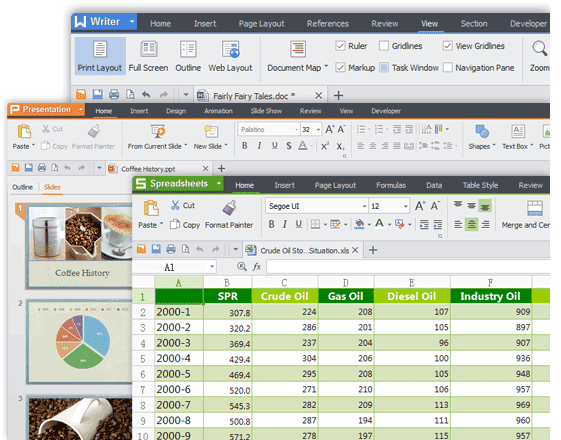
Task: Close the Coffee History.ppt tab
Action: (205, 168)
